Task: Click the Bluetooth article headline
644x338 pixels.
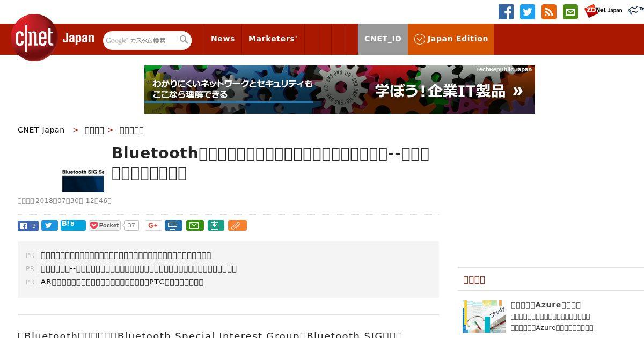Action: [x=270, y=163]
